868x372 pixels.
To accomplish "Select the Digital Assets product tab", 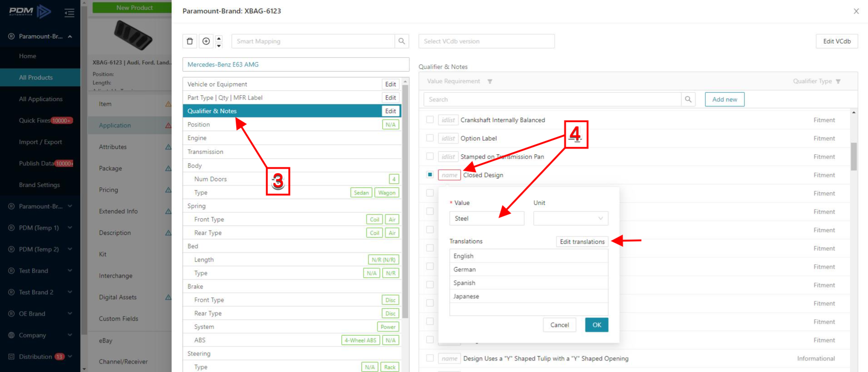I will pyautogui.click(x=118, y=297).
